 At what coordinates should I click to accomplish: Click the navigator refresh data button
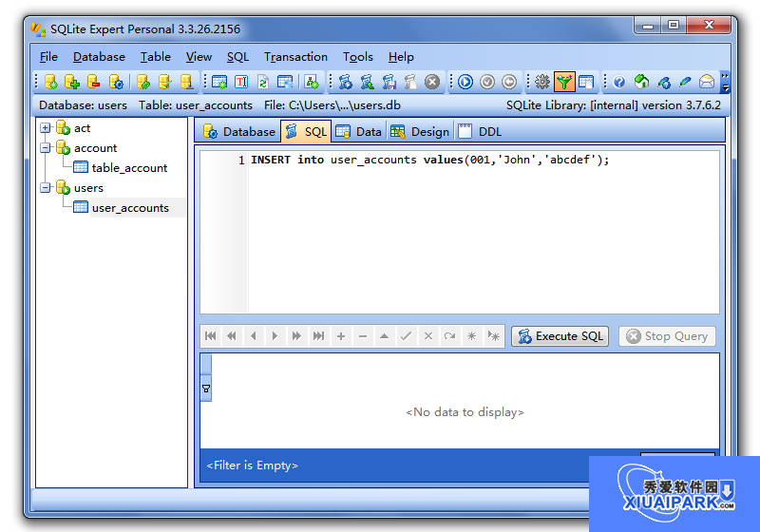point(449,335)
